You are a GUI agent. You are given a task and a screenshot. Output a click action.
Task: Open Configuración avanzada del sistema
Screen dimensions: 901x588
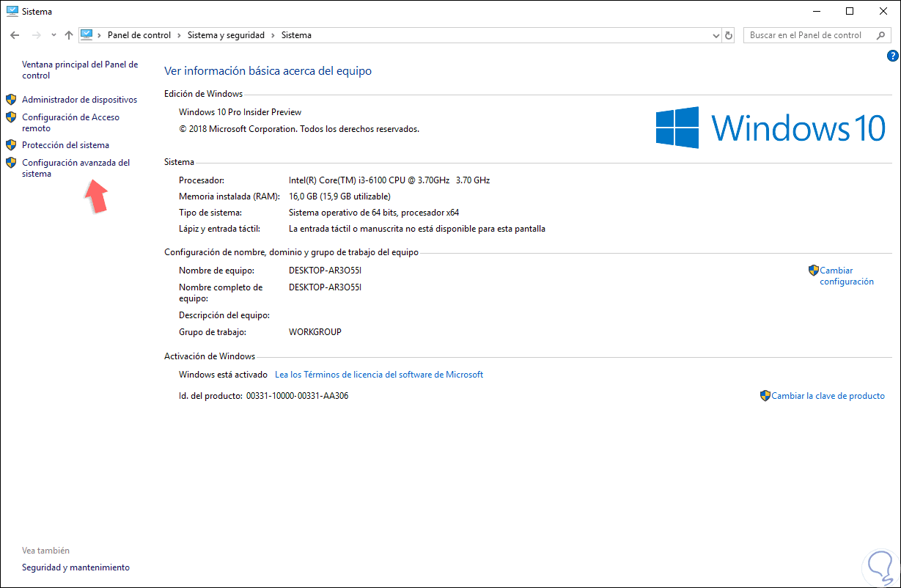(x=76, y=168)
